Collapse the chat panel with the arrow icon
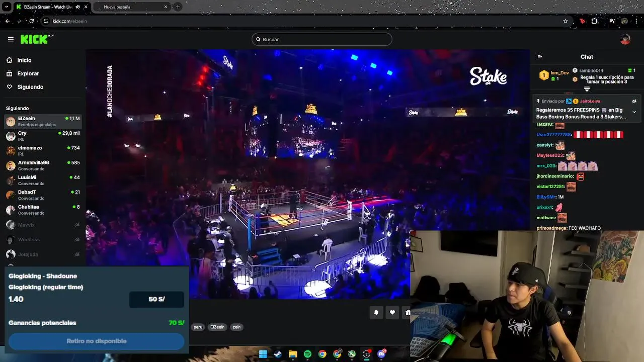The width and height of the screenshot is (644, 362). click(x=540, y=57)
